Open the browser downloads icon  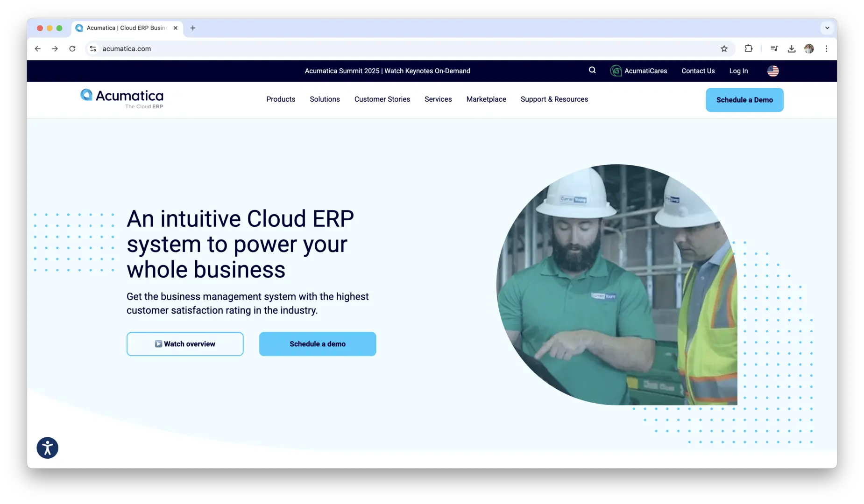[792, 49]
